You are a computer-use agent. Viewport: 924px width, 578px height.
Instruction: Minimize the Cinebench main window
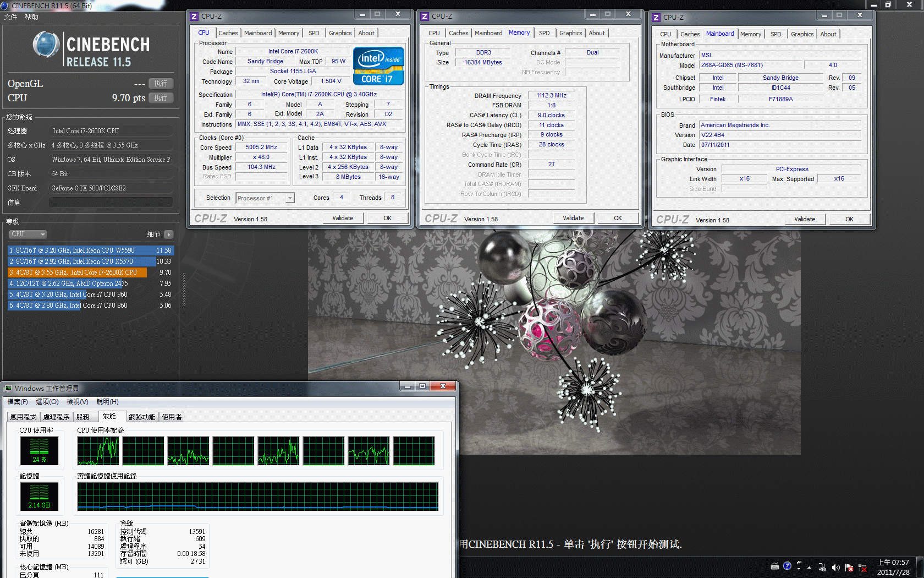pos(874,5)
